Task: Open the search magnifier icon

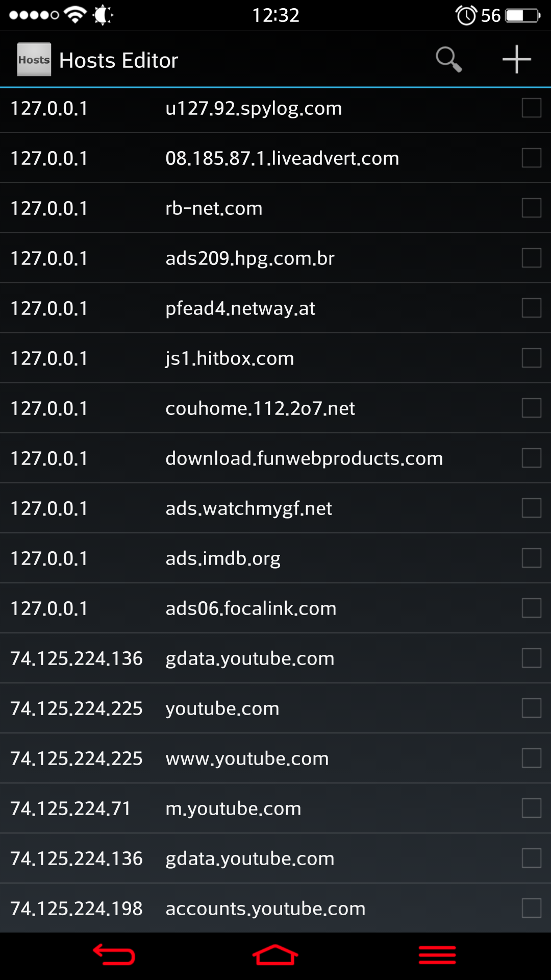Action: (448, 60)
